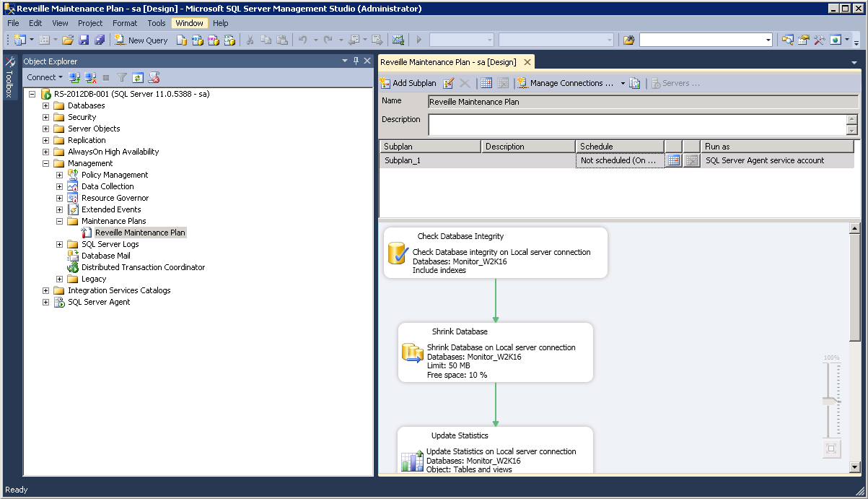Image resolution: width=868 pixels, height=499 pixels.
Task: Click the Disconnect icon in Object Explorer
Action: pyautogui.click(x=90, y=77)
